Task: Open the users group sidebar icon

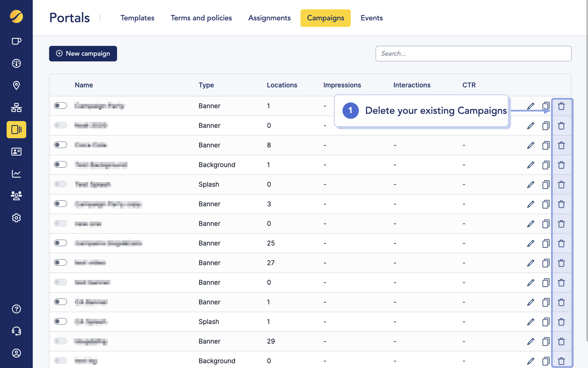Action: 16,196
